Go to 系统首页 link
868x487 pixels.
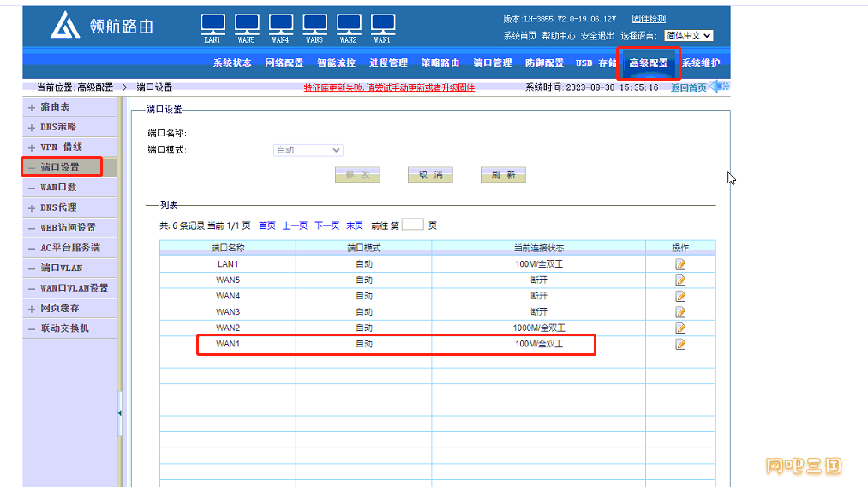pyautogui.click(x=520, y=35)
